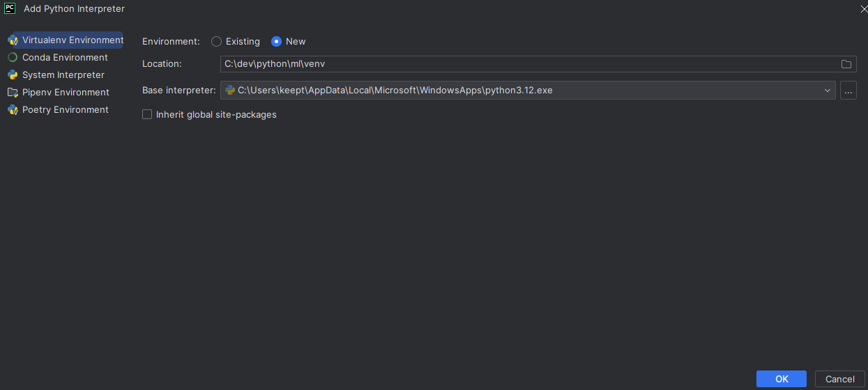The image size is (868, 390).
Task: Select the Existing environment radio button
Action: tap(216, 41)
